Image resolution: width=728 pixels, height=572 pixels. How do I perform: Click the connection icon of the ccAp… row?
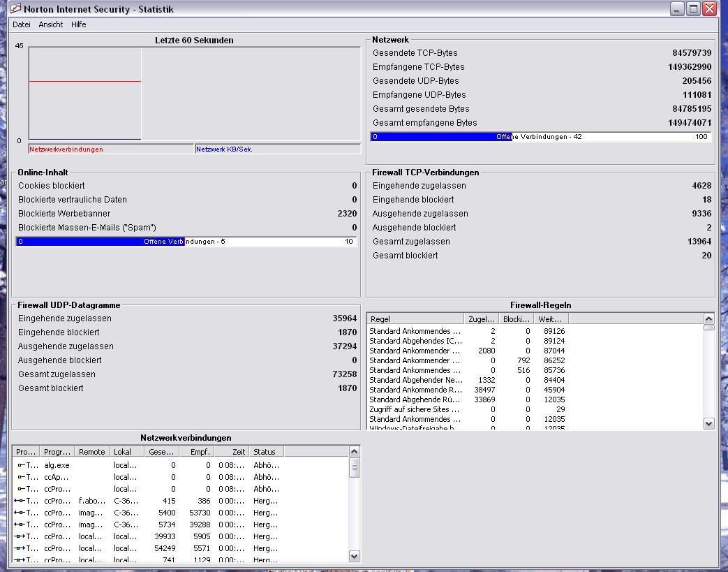(x=21, y=477)
